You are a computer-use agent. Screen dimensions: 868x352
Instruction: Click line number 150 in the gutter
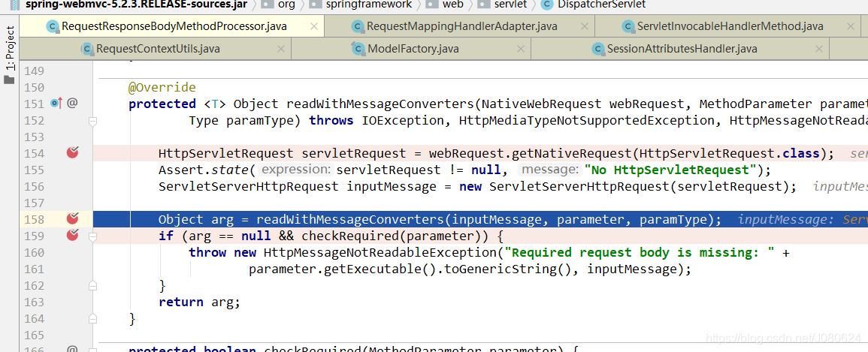(35, 87)
